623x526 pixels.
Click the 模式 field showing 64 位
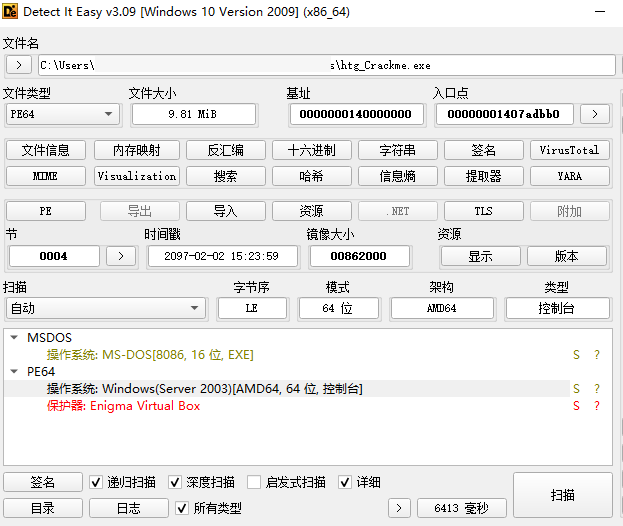339,308
